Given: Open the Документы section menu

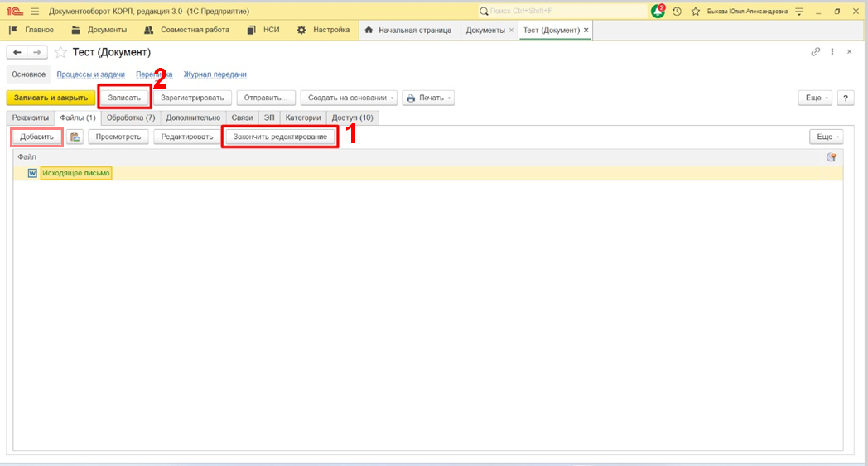Looking at the screenshot, I should click(99, 30).
